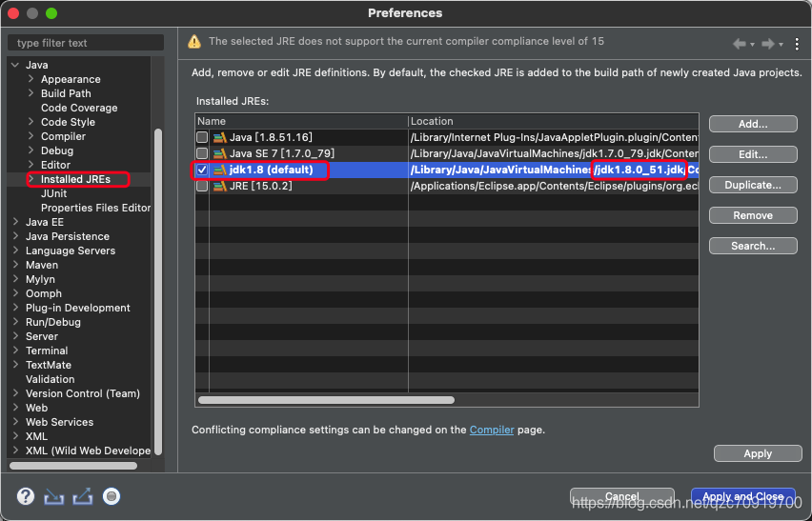Viewport: 812px width, 521px height.
Task: Click the JRE icon of Java SE 7
Action: click(x=220, y=153)
